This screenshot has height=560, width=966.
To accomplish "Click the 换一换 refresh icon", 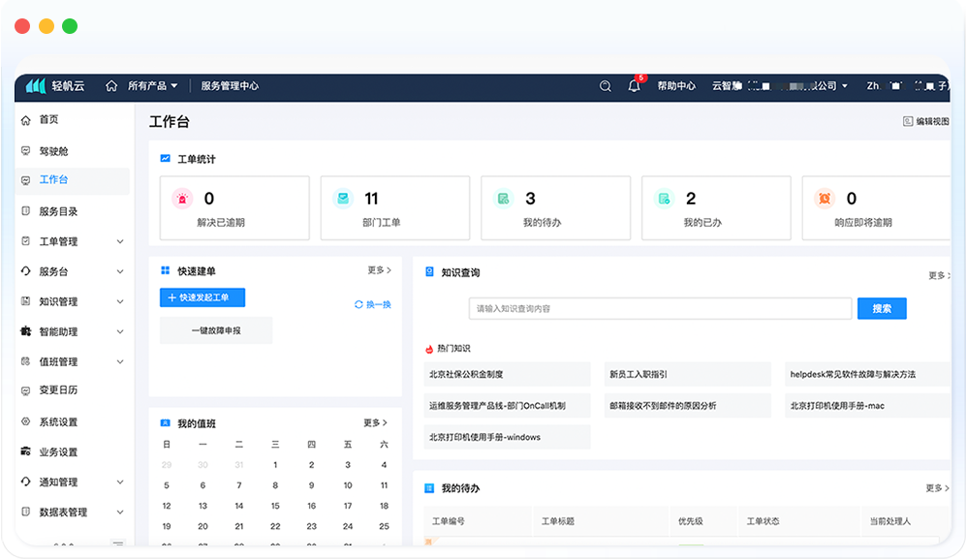I will point(359,304).
